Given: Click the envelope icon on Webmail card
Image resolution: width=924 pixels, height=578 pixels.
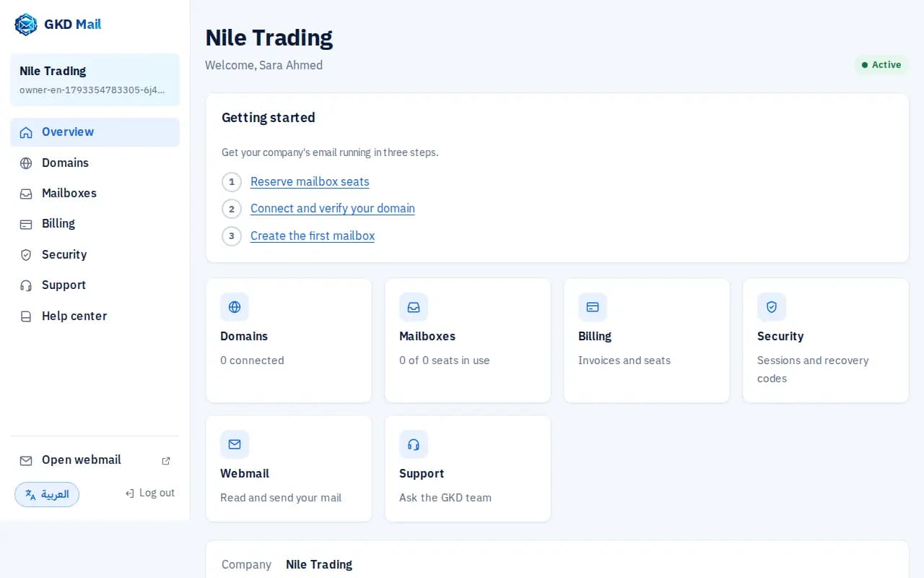Looking at the screenshot, I should [x=235, y=444].
